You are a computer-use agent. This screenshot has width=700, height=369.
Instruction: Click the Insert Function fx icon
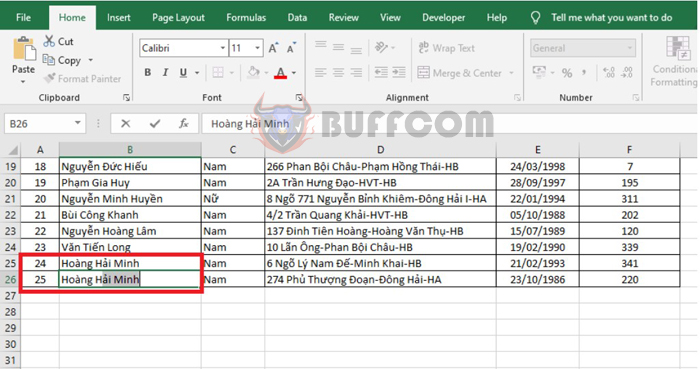[x=183, y=124]
